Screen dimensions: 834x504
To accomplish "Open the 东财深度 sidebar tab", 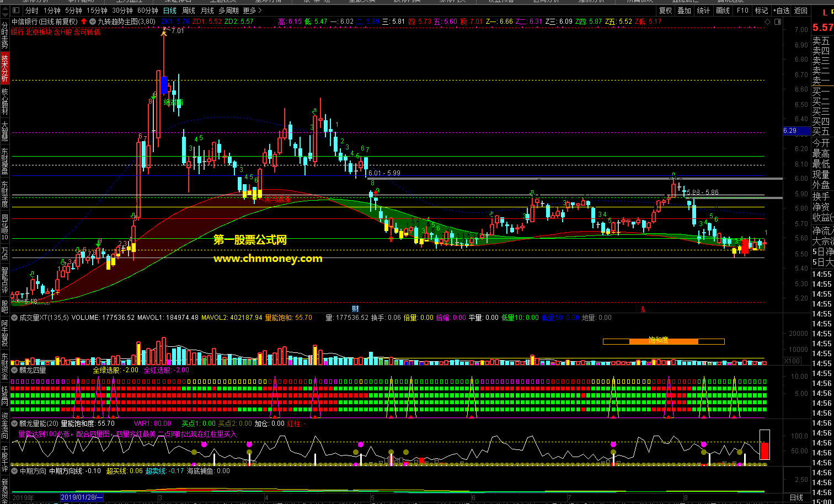I will pyautogui.click(x=5, y=194).
